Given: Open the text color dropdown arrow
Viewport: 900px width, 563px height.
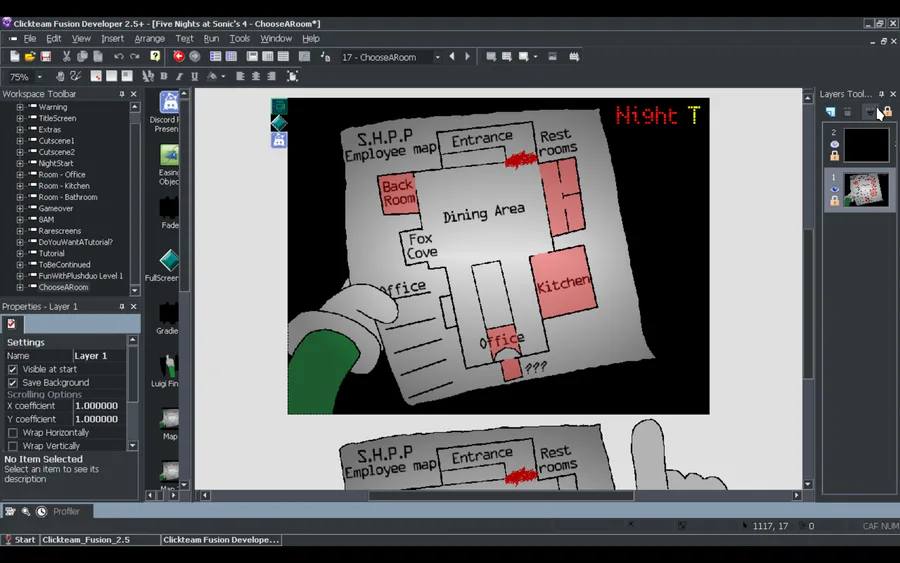Looking at the screenshot, I should (x=223, y=76).
